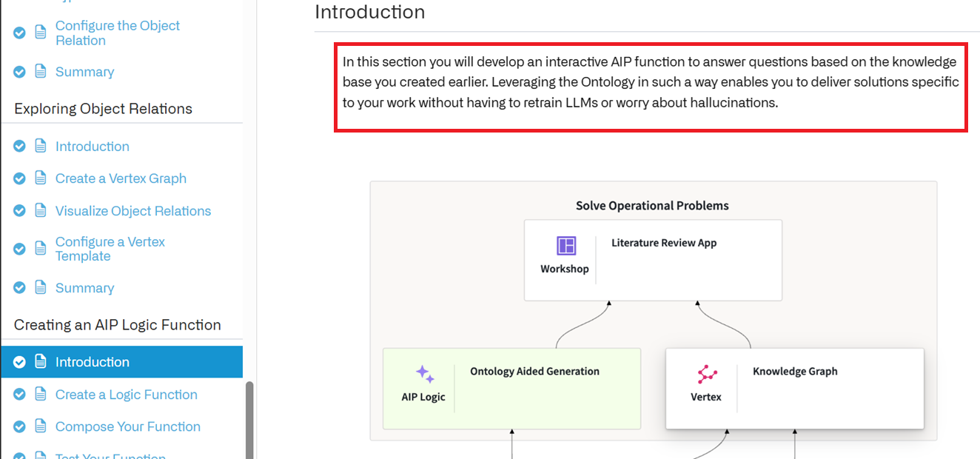Open the Compose Your Function lesson
The width and height of the screenshot is (980, 459).
tap(128, 426)
